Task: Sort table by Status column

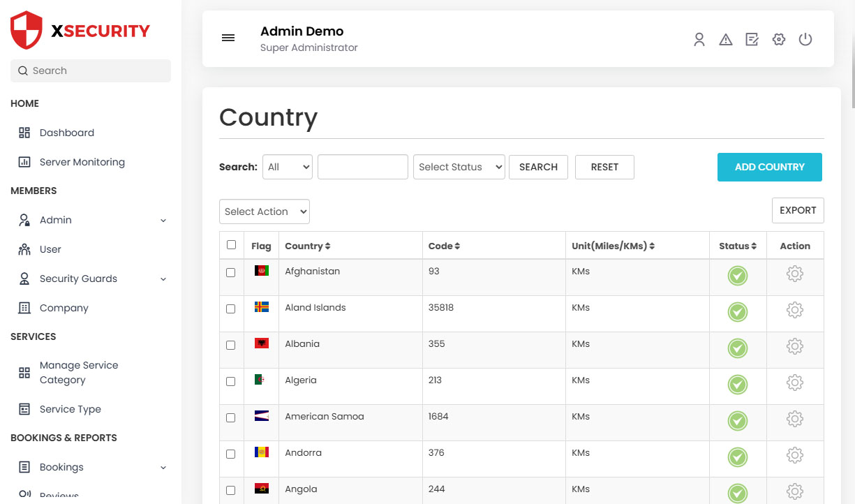Action: pyautogui.click(x=738, y=246)
